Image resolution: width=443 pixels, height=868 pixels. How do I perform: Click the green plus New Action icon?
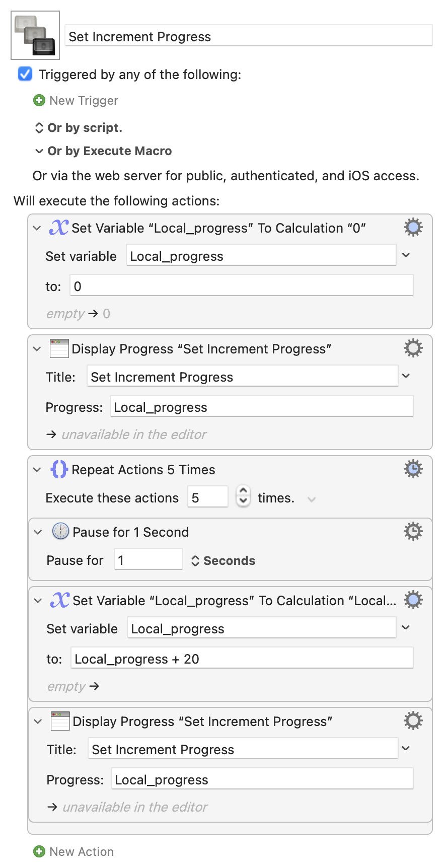pos(39,851)
